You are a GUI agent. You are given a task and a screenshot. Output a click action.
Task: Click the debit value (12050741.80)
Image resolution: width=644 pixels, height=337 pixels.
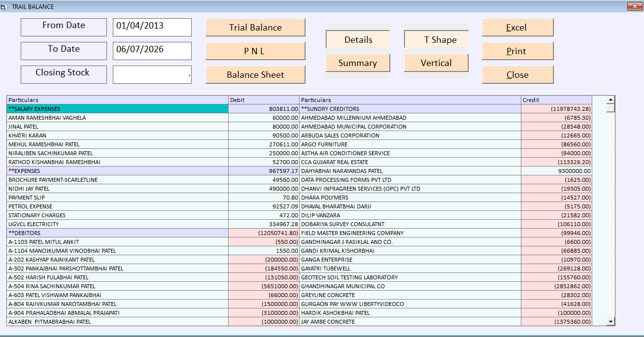click(x=264, y=233)
